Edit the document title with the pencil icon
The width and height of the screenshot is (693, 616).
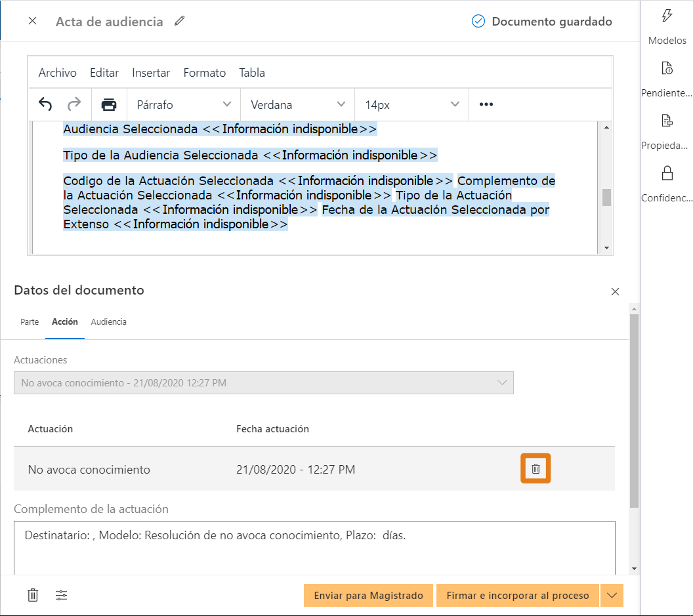(x=179, y=21)
